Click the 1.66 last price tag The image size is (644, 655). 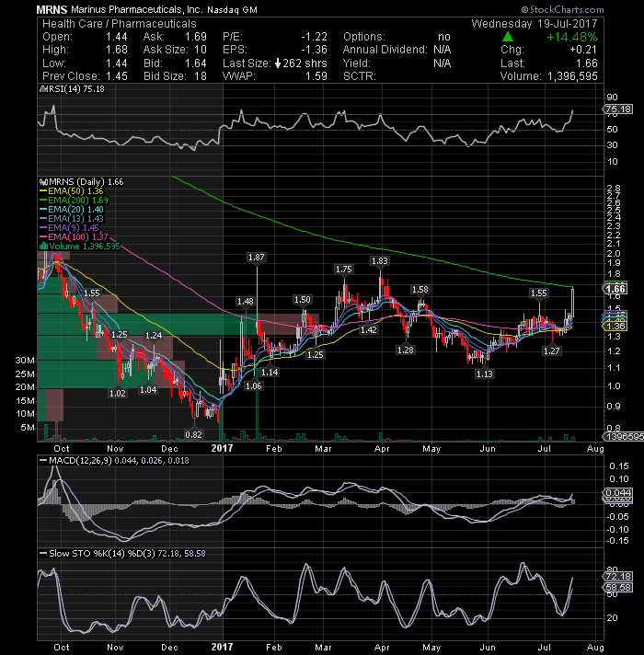pyautogui.click(x=615, y=289)
